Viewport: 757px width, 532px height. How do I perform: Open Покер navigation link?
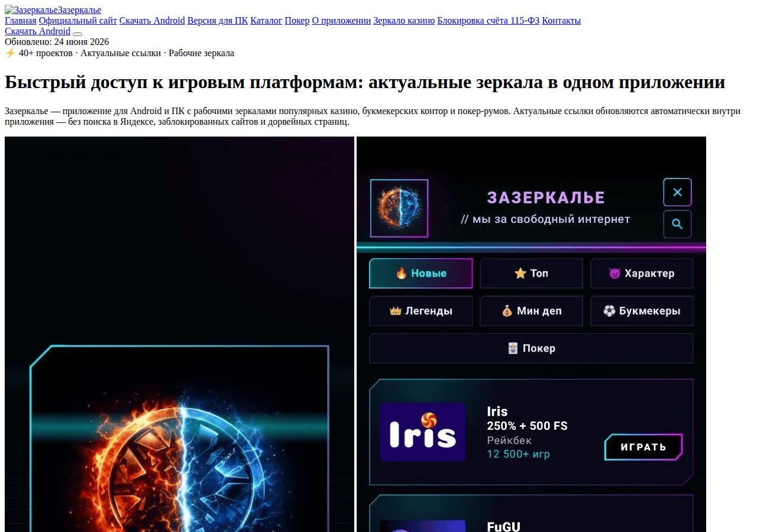click(x=297, y=21)
